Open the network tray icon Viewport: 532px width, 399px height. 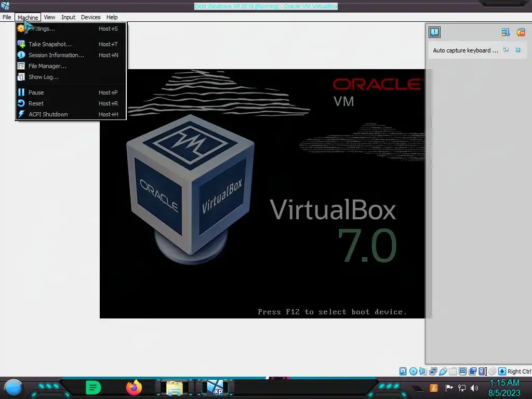[462, 388]
